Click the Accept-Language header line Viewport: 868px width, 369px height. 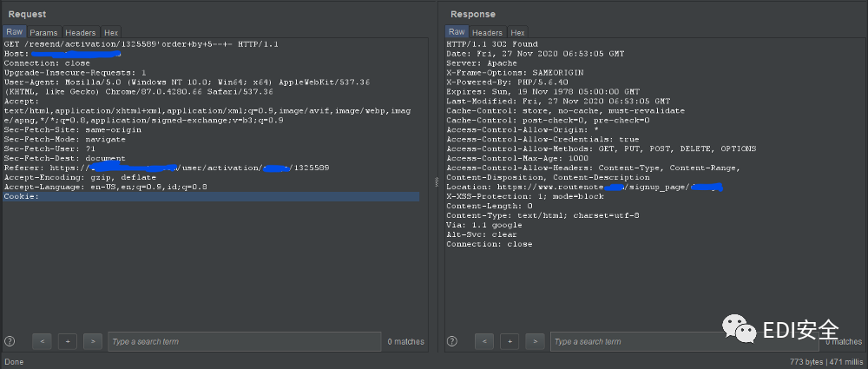(x=106, y=188)
